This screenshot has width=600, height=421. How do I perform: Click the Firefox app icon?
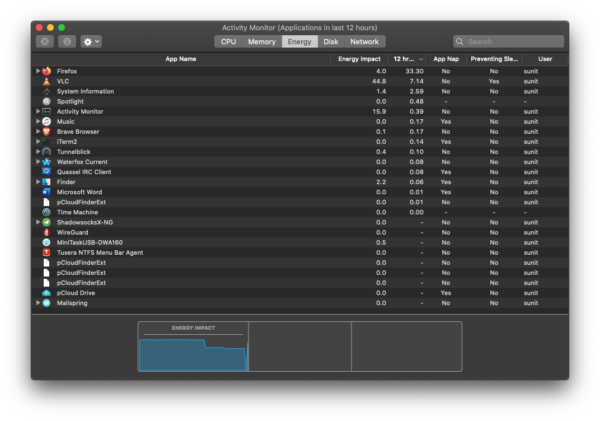[x=47, y=71]
